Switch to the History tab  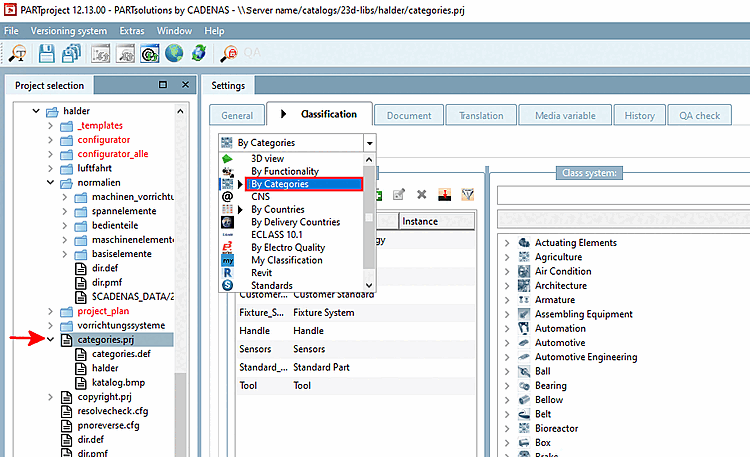pyautogui.click(x=640, y=115)
